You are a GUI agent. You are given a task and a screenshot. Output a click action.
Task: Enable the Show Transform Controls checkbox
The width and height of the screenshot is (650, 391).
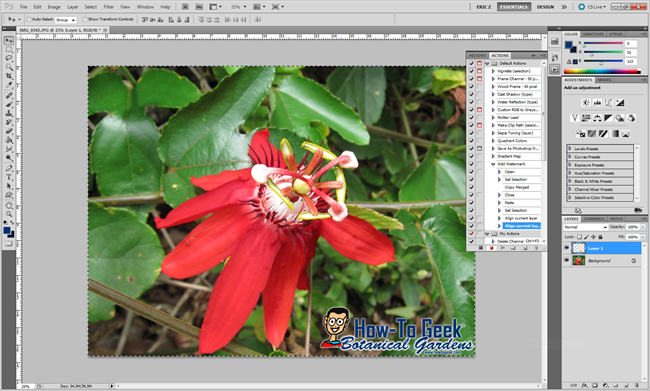pos(85,19)
